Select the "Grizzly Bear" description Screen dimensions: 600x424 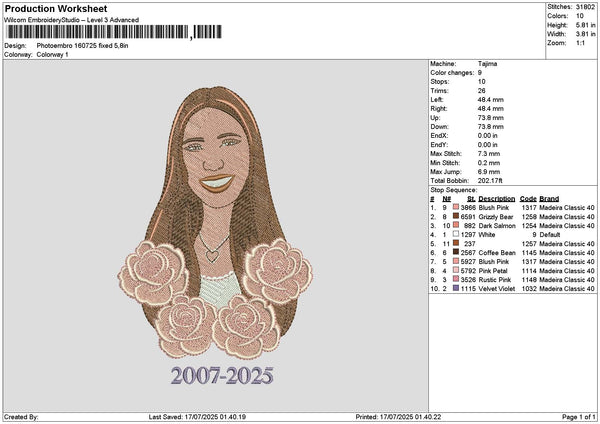pos(496,217)
